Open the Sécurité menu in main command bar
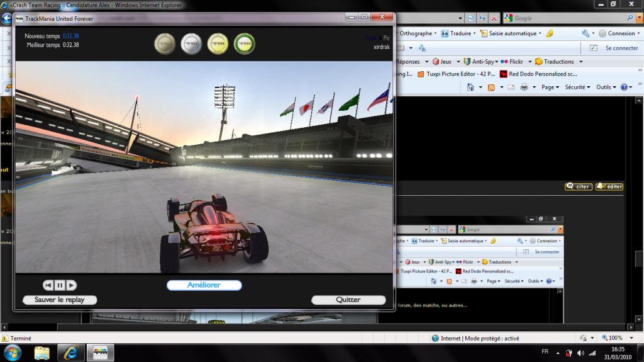644x362 pixels. (x=577, y=88)
